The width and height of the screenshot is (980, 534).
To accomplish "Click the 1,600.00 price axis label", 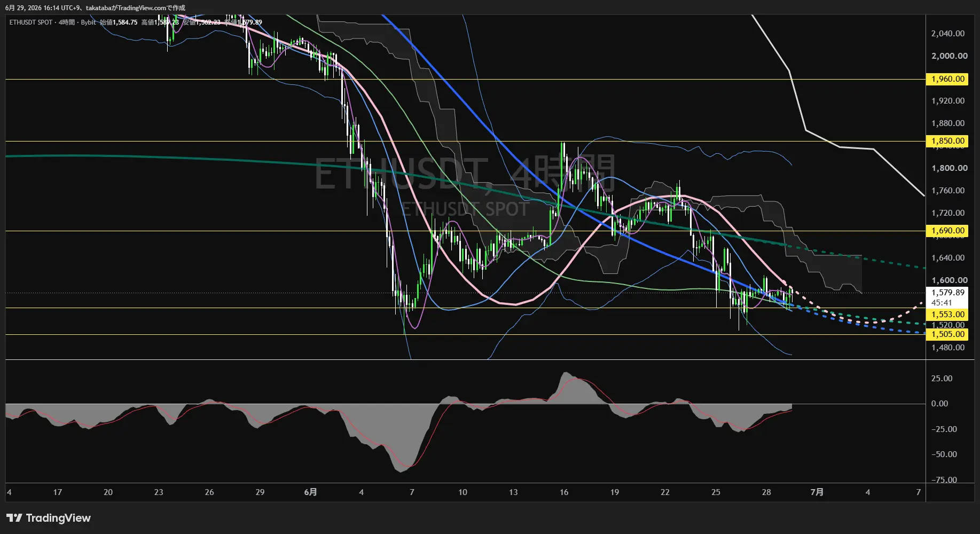I will pyautogui.click(x=949, y=280).
